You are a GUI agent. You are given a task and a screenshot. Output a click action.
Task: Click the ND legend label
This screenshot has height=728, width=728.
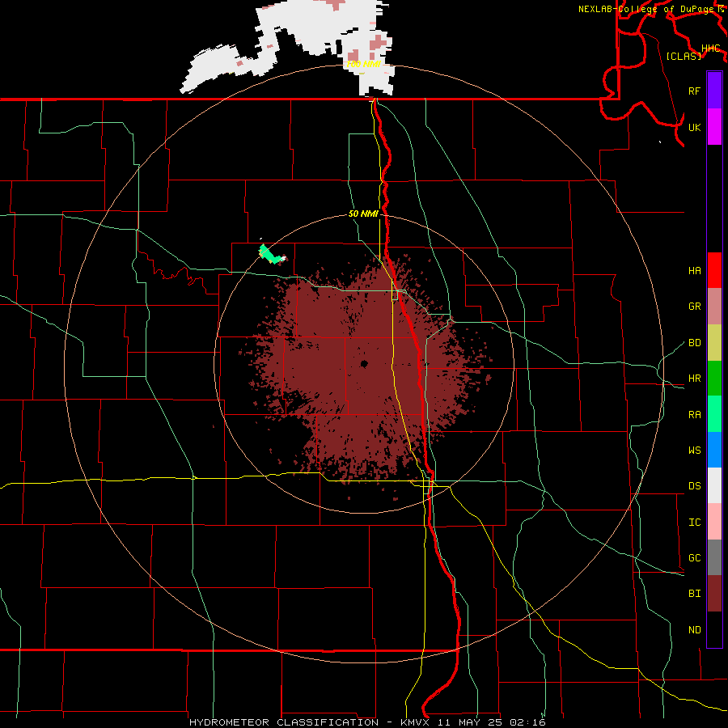point(694,630)
